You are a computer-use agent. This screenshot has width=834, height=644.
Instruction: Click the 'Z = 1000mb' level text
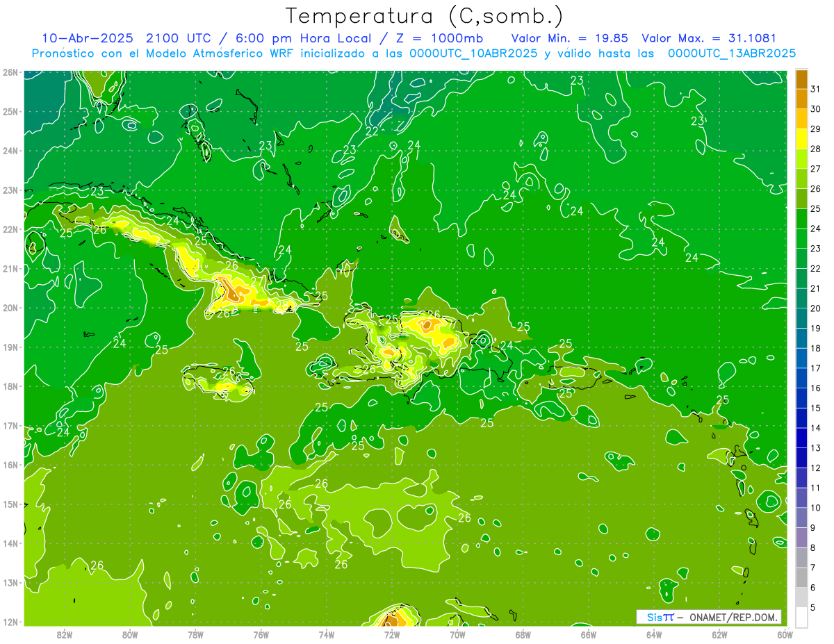click(438, 38)
